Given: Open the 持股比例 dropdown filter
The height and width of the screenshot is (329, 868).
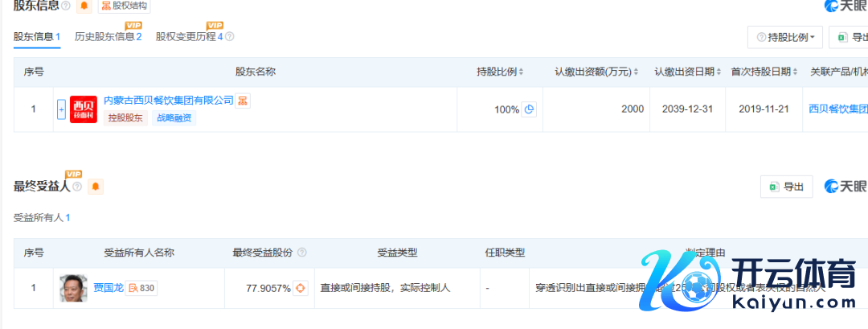Looking at the screenshot, I should coord(785,37).
